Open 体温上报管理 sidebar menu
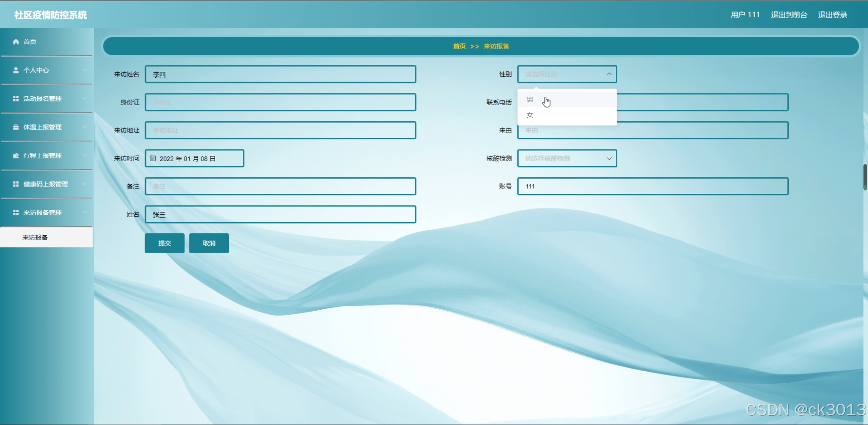Viewport: 868px width, 425px height. coord(47,127)
